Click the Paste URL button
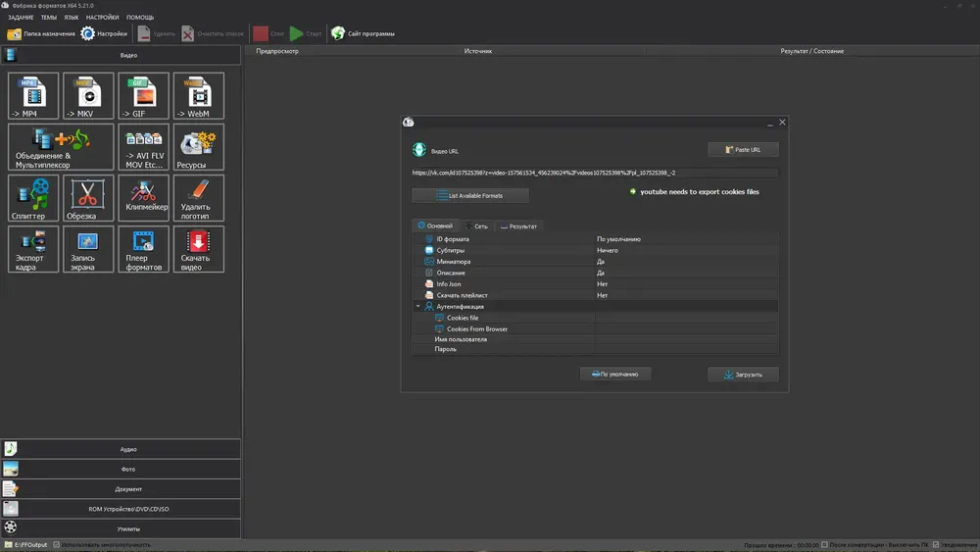This screenshot has height=552, width=980. pyautogui.click(x=743, y=150)
